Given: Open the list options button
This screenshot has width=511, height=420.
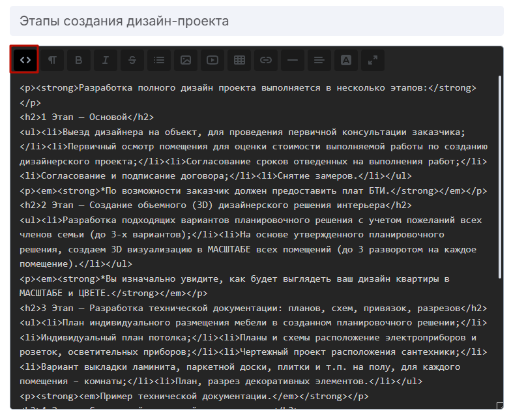Looking at the screenshot, I should (159, 60).
